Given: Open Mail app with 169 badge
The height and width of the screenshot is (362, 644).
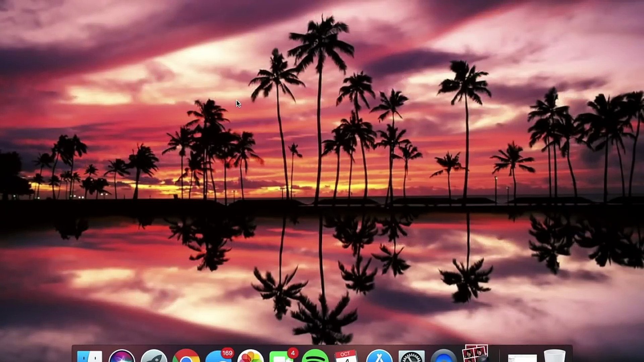Looking at the screenshot, I should tap(217, 357).
